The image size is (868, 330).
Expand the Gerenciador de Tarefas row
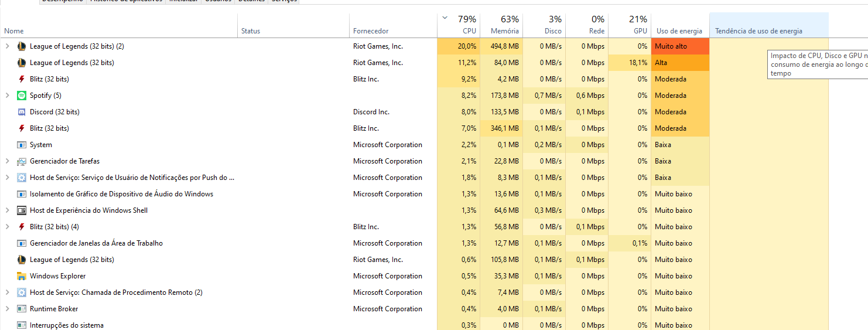tap(7, 161)
